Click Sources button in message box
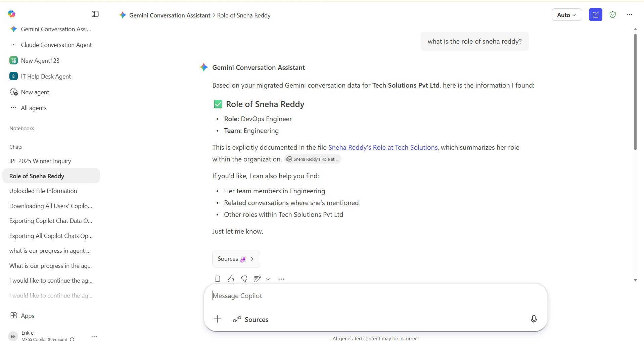Viewport: 644px width, 341px height. coord(251,320)
